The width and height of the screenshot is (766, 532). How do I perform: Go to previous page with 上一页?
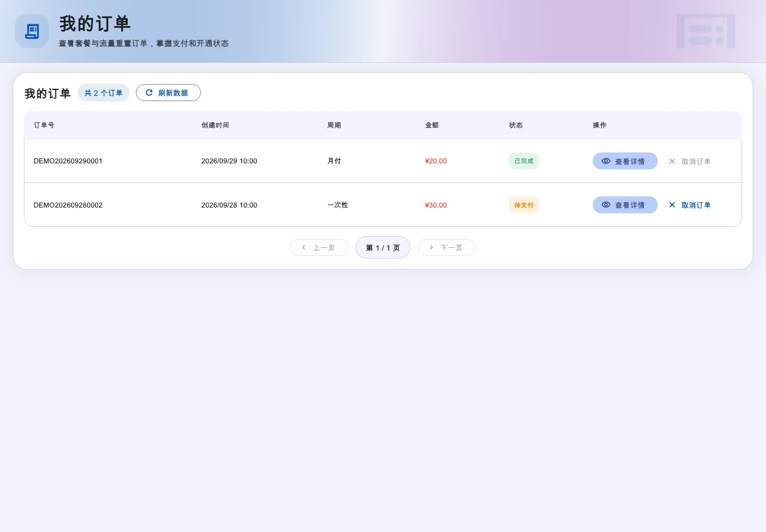(319, 247)
